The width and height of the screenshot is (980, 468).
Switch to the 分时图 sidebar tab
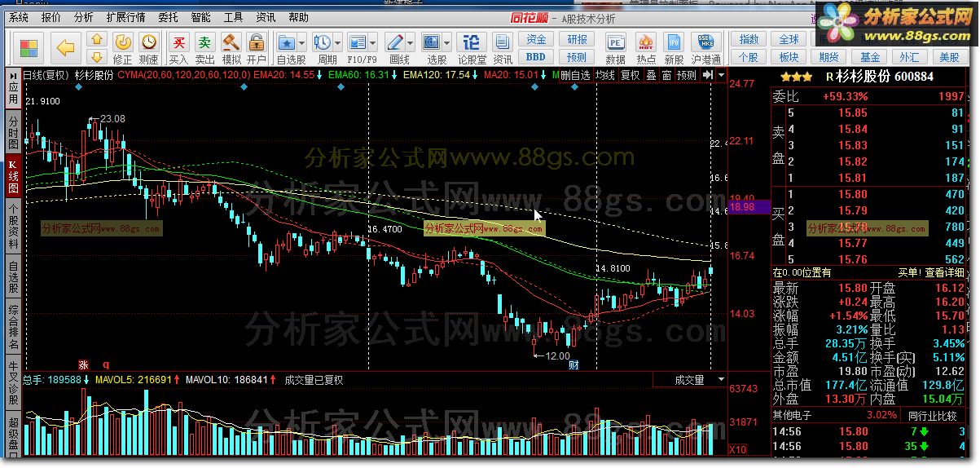[14, 131]
